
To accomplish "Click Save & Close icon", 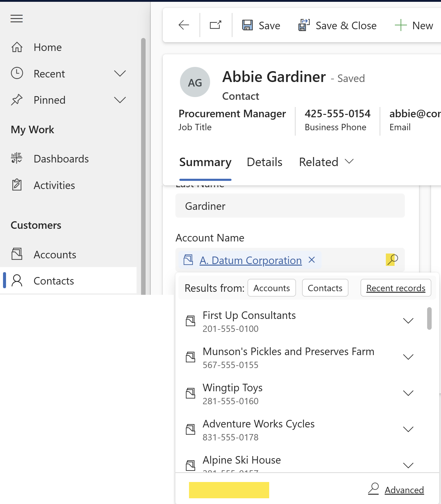I will 304,25.
